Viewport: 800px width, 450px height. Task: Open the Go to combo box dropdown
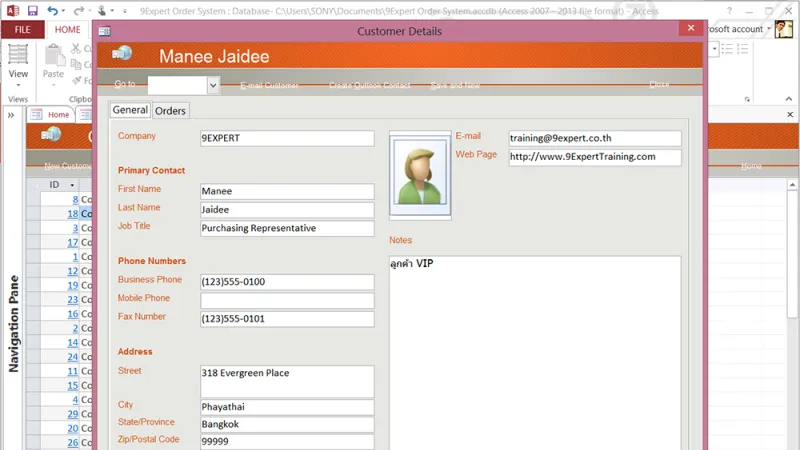213,85
